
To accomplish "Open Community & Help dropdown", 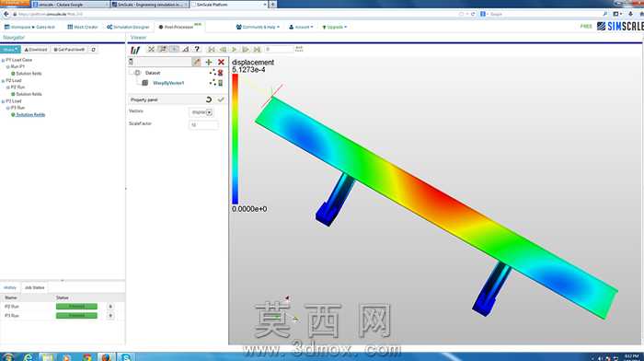I will point(258,27).
